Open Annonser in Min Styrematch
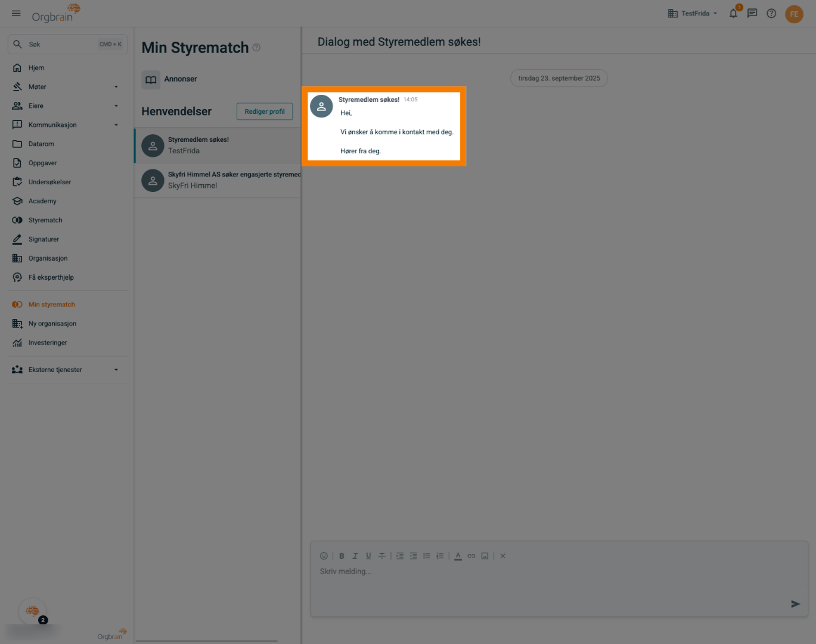Image resolution: width=816 pixels, height=644 pixels. (169, 79)
